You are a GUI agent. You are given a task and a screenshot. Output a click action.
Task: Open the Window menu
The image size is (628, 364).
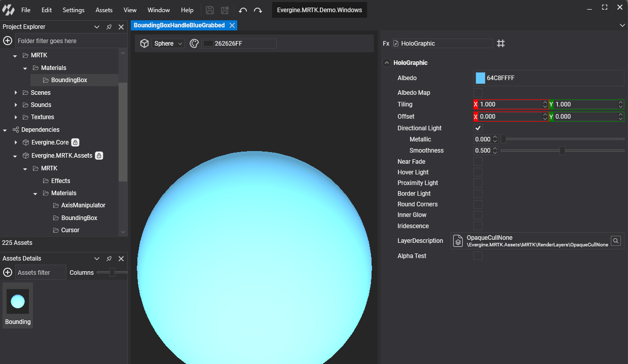pos(159,10)
